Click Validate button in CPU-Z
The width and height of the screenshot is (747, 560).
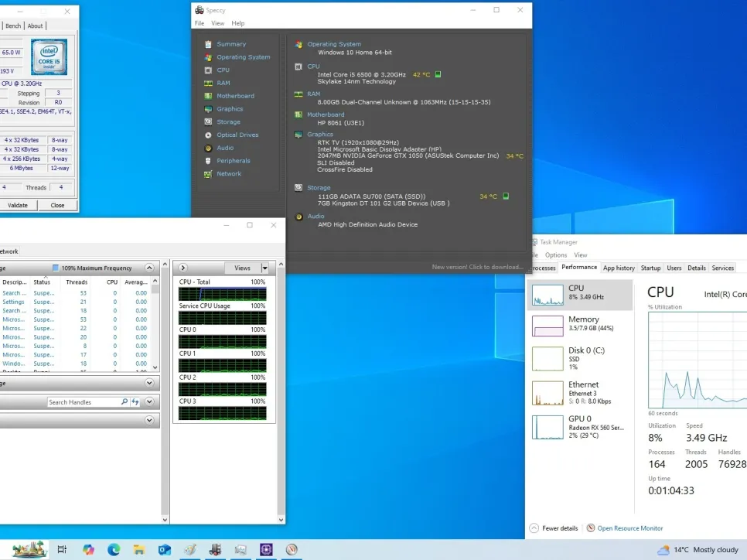18,205
